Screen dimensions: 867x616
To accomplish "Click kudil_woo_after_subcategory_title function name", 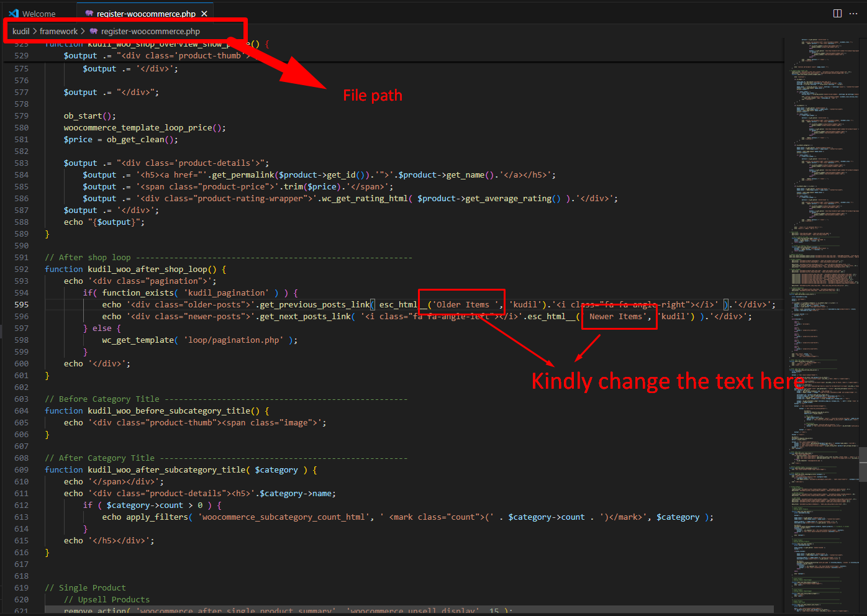I will [166, 470].
